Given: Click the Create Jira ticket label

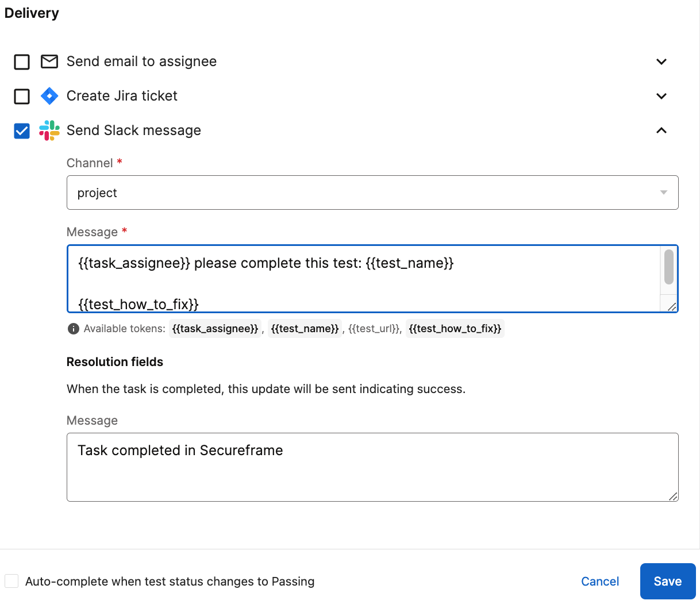Looking at the screenshot, I should (x=122, y=96).
